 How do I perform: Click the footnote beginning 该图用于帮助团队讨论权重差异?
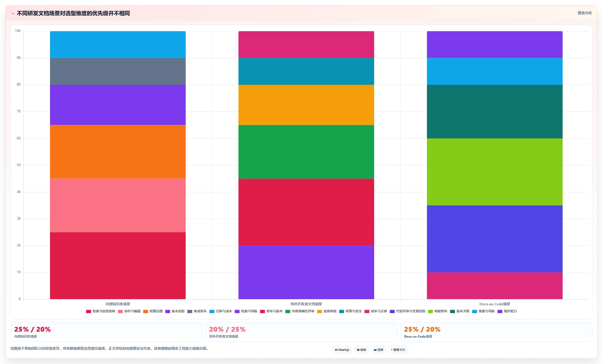pos(110,348)
